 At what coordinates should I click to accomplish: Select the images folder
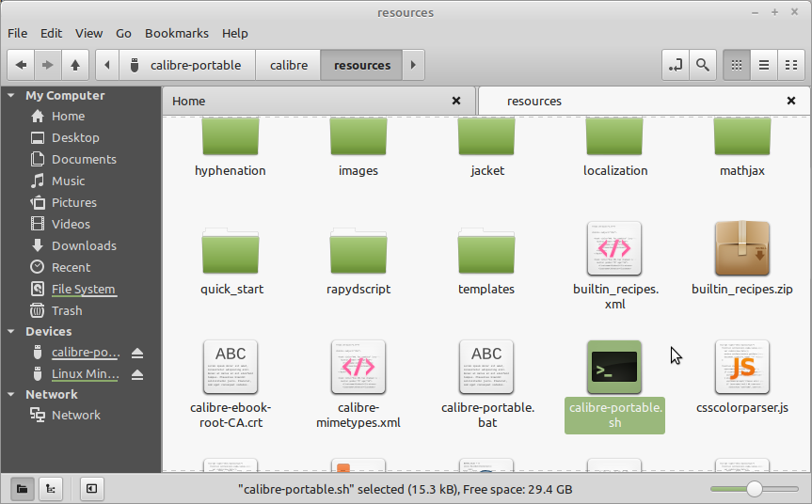pos(358,147)
